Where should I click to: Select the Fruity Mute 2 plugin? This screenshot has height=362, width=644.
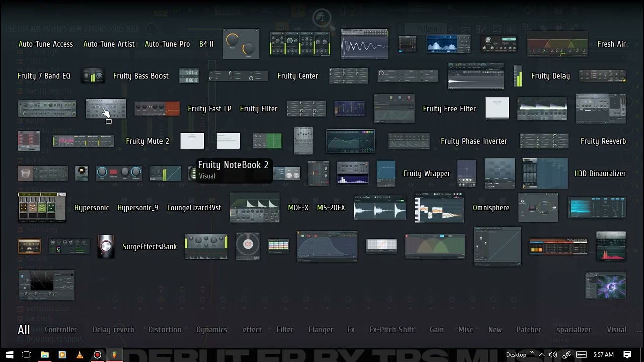click(x=147, y=141)
